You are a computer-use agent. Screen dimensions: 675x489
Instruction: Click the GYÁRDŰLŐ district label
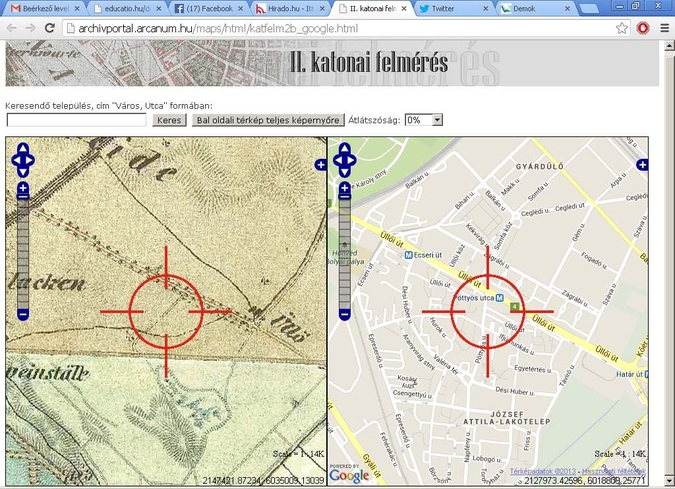[539, 166]
